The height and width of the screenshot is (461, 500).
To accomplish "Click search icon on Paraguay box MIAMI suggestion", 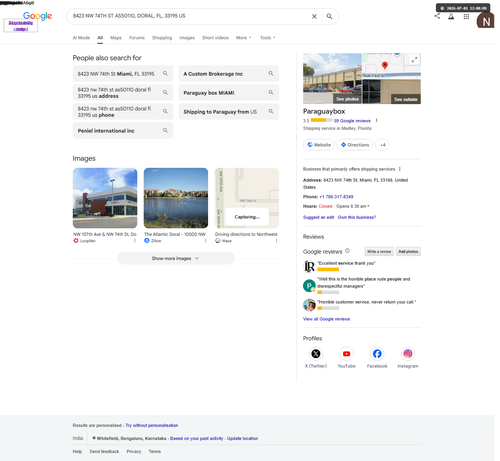I will tap(271, 92).
